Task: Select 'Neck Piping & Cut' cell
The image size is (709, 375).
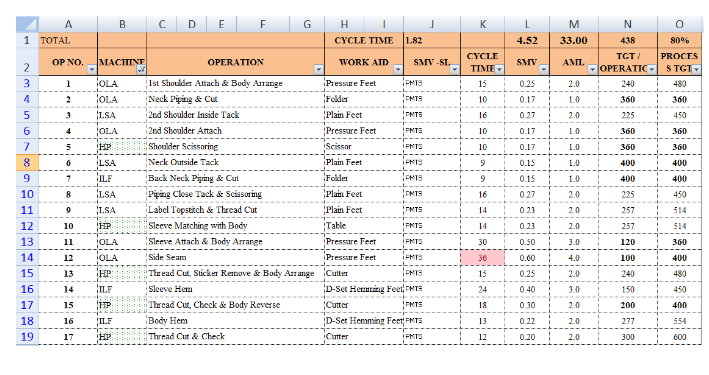Action: (236, 99)
